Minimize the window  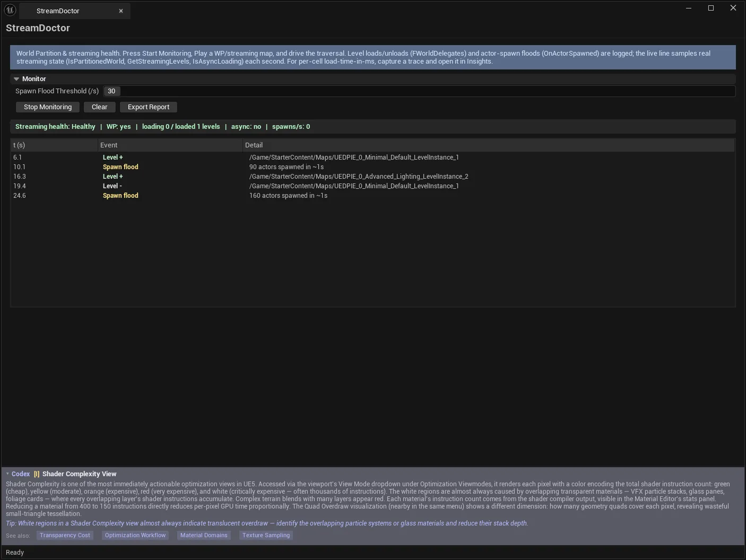[689, 8]
